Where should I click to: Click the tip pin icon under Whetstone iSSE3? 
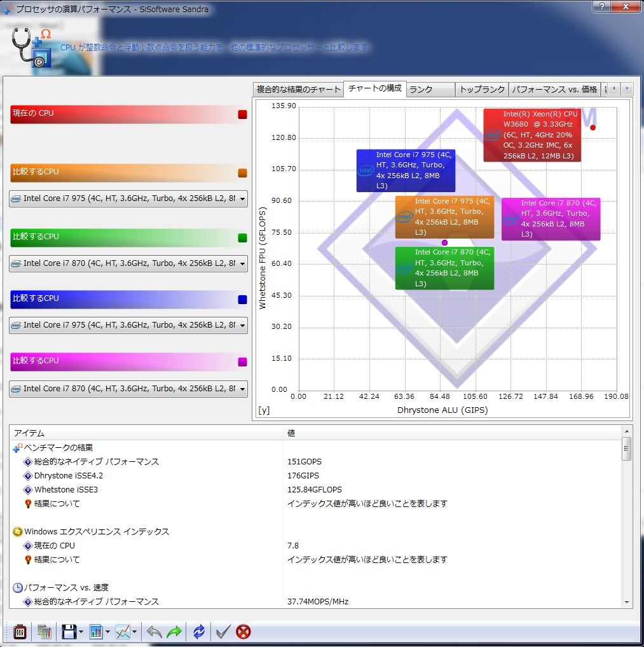pyautogui.click(x=28, y=504)
